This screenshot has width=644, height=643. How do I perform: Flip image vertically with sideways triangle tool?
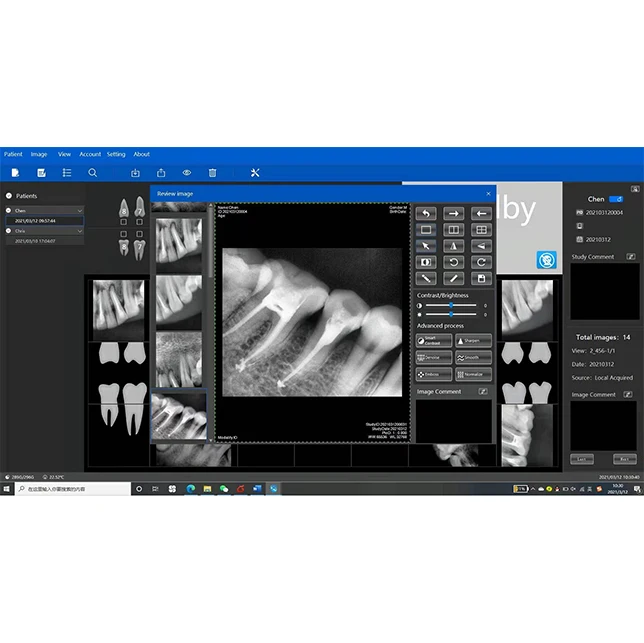coord(481,246)
